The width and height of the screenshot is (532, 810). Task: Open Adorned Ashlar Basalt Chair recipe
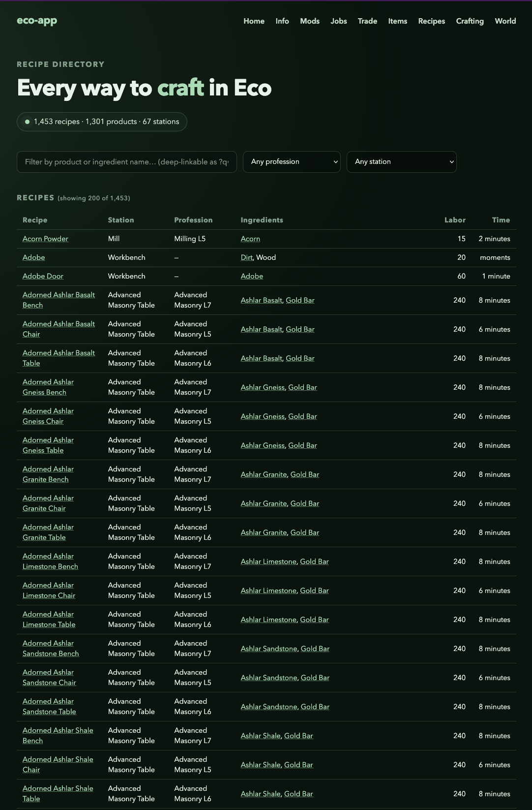[59, 329]
